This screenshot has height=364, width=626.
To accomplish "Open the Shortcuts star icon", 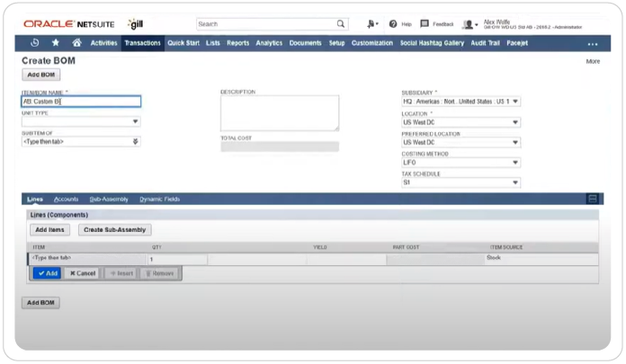I will 56,43.
